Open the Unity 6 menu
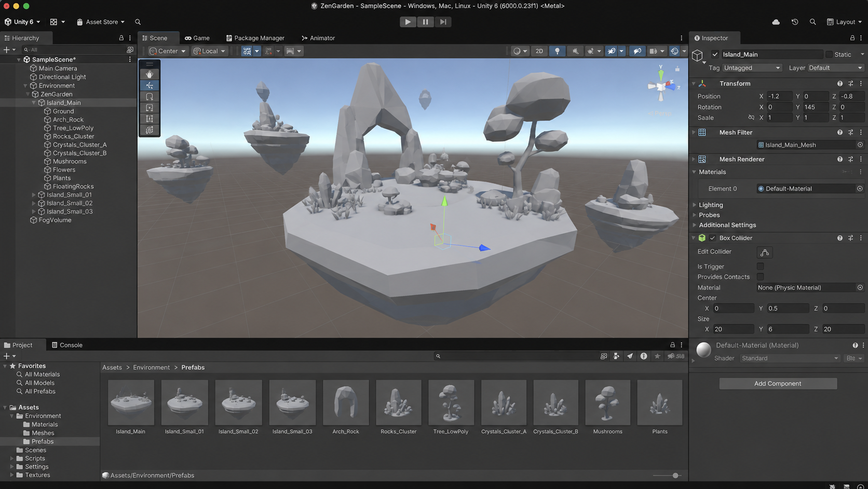 pyautogui.click(x=22, y=22)
